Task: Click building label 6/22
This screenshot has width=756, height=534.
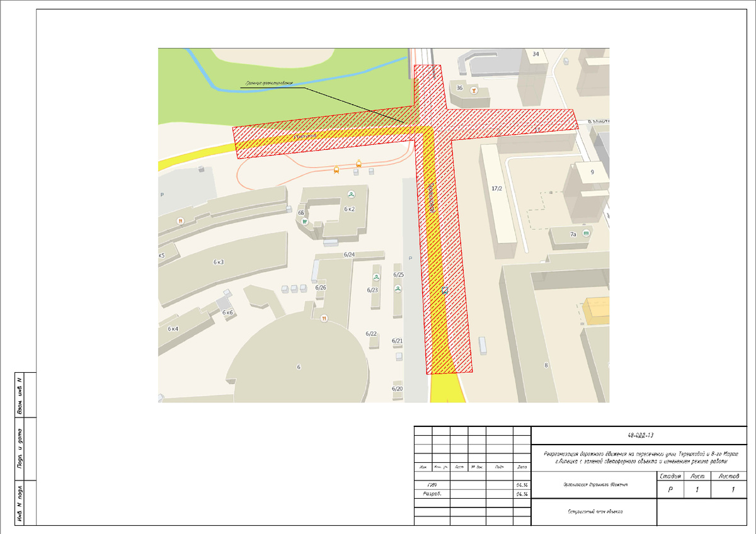Action: coord(372,334)
